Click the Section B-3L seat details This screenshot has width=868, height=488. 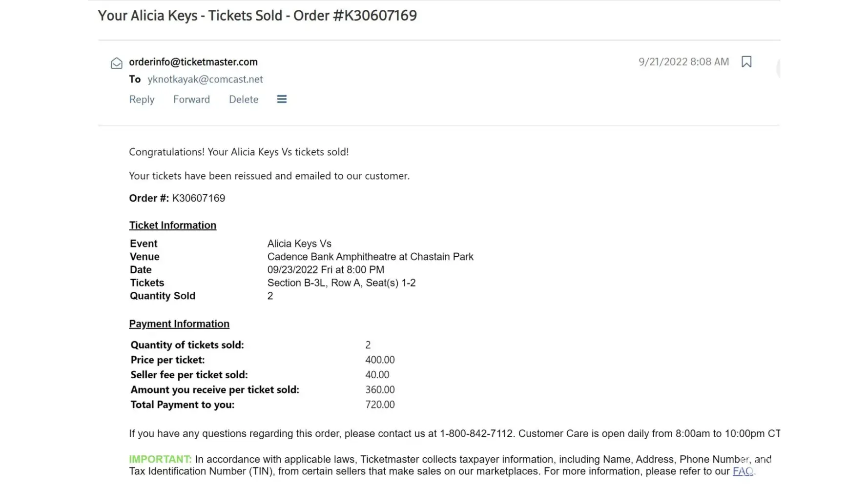(x=341, y=283)
